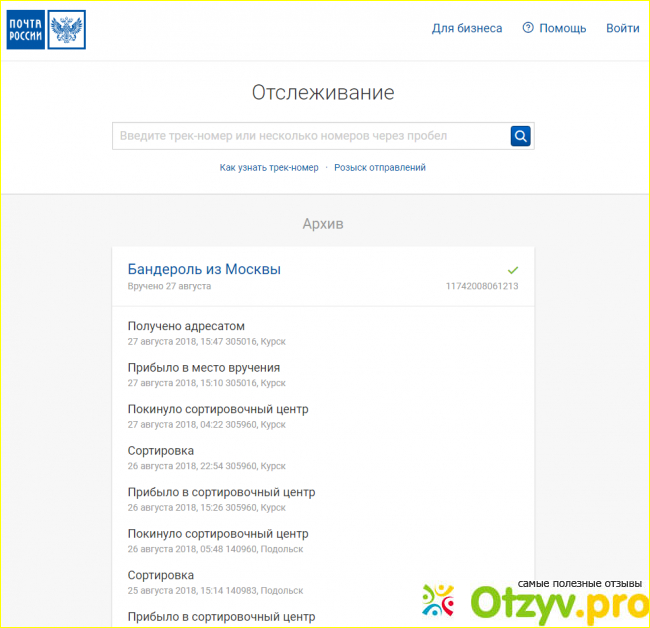The height and width of the screenshot is (628, 650).
Task: Open the Помощь help page
Action: (562, 28)
